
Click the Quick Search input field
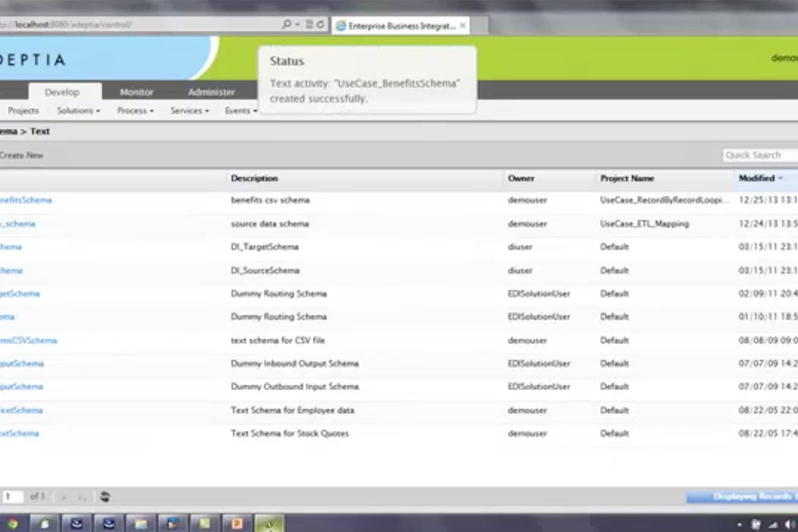click(x=760, y=155)
